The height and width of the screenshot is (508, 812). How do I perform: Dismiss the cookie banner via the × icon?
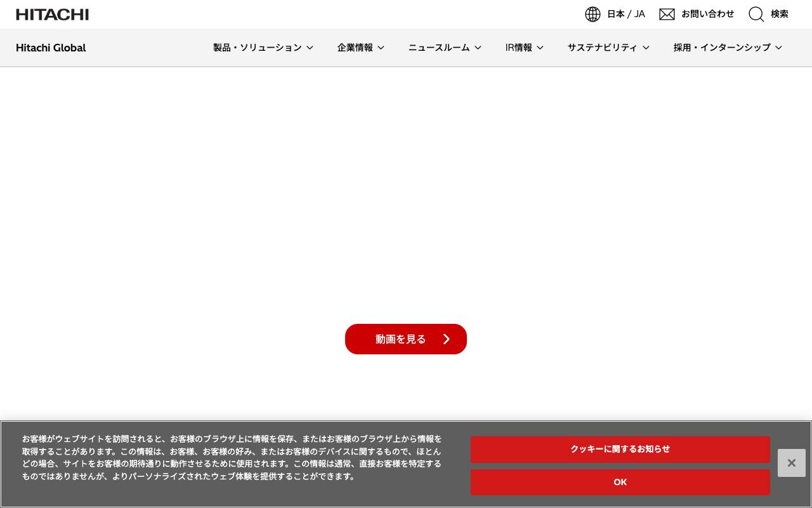tap(791, 463)
